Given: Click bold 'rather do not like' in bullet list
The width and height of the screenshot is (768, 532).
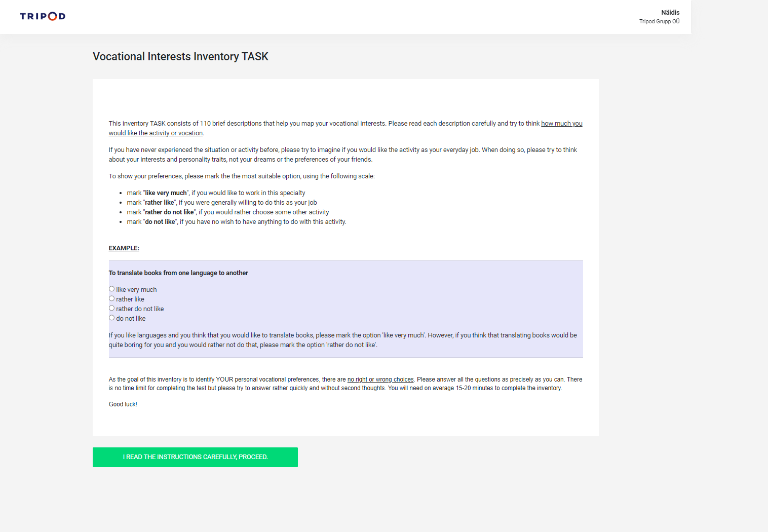Looking at the screenshot, I should (169, 212).
